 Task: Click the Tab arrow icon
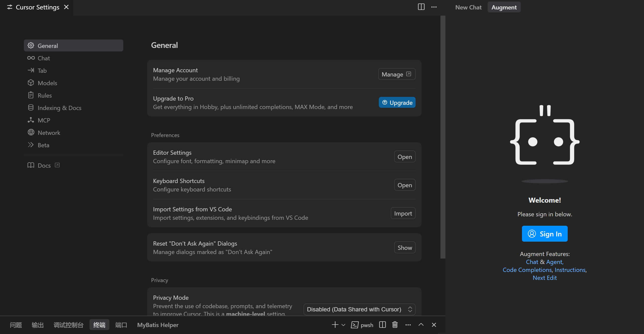tap(31, 70)
